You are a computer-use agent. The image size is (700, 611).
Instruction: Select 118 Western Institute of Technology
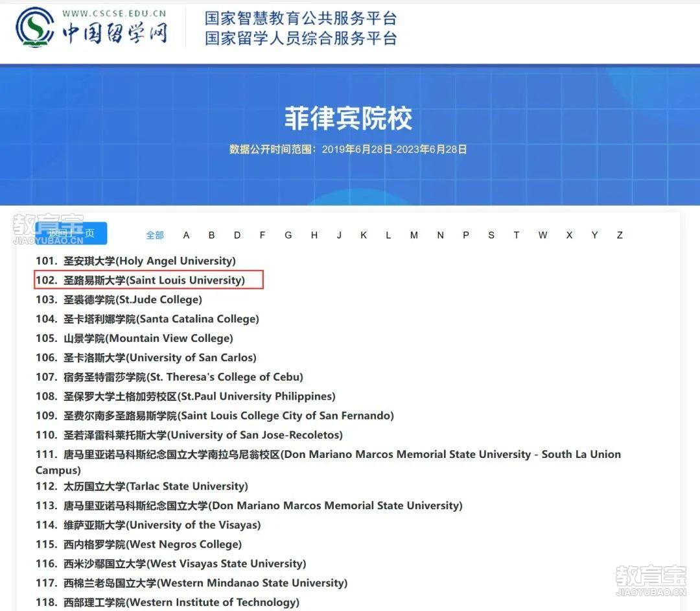coord(167,603)
